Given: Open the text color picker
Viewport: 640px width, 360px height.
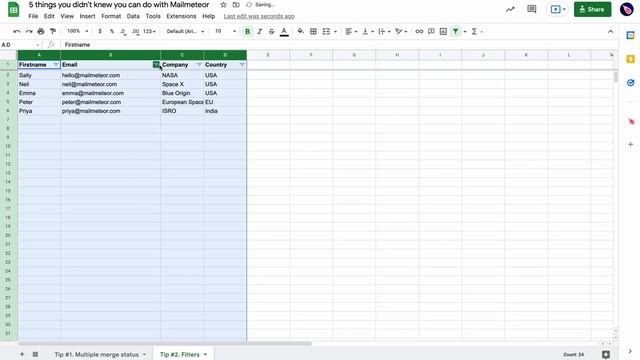Looking at the screenshot, I should [x=284, y=31].
